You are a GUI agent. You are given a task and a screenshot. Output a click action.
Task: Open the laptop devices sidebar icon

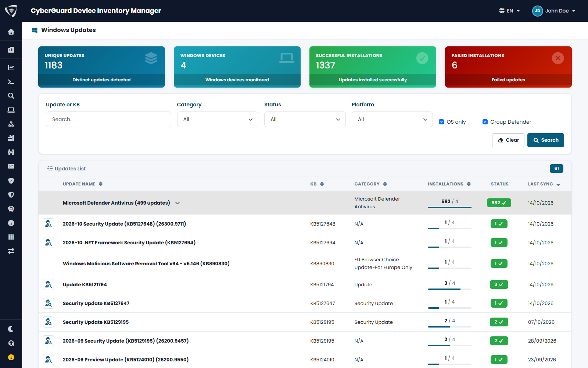pyautogui.click(x=11, y=110)
